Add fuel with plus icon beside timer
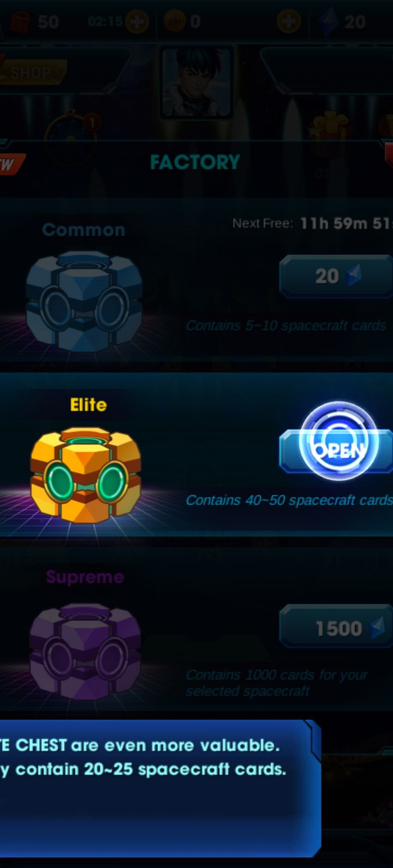393x868 pixels. 136,22
